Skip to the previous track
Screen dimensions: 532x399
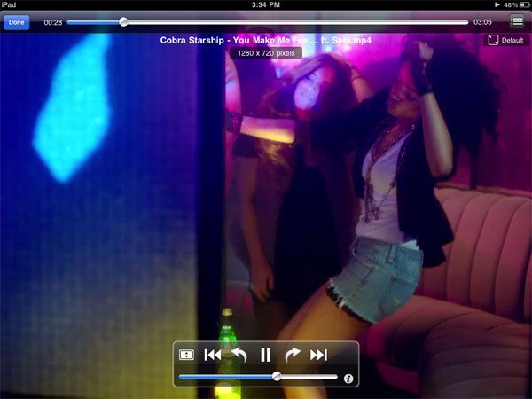tap(213, 355)
